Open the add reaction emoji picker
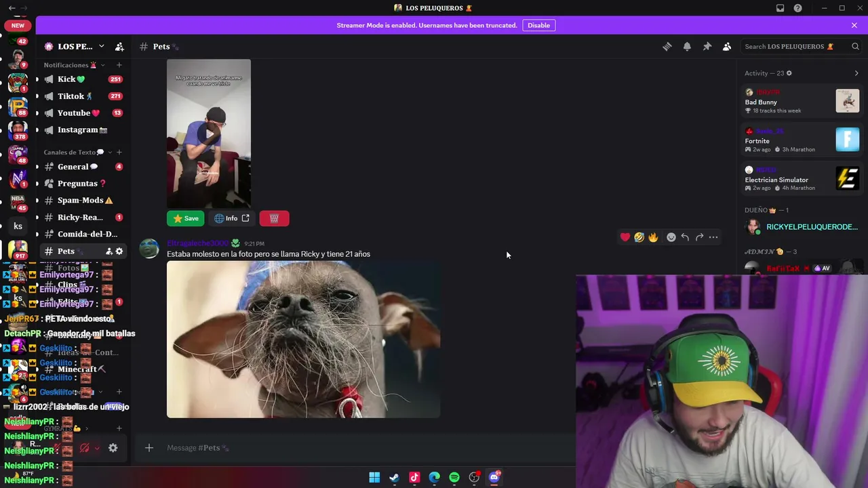The height and width of the screenshot is (488, 868). pos(671,237)
